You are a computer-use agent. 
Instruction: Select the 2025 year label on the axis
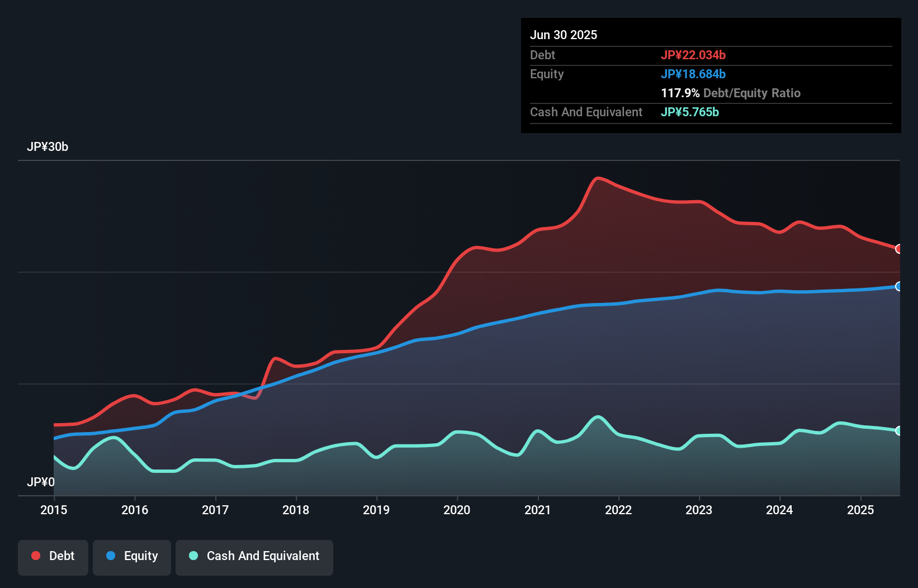[x=860, y=510]
